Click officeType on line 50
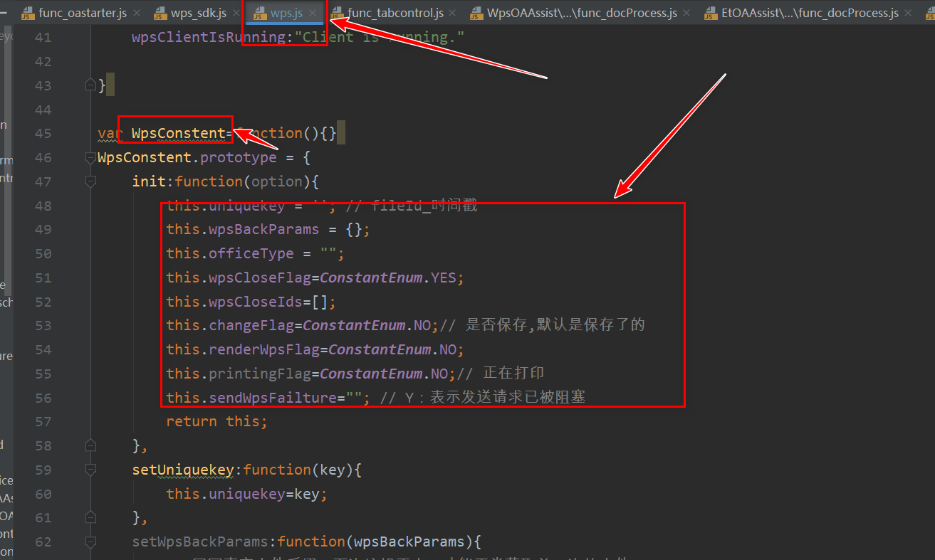This screenshot has height=560, width=935. 251,253
